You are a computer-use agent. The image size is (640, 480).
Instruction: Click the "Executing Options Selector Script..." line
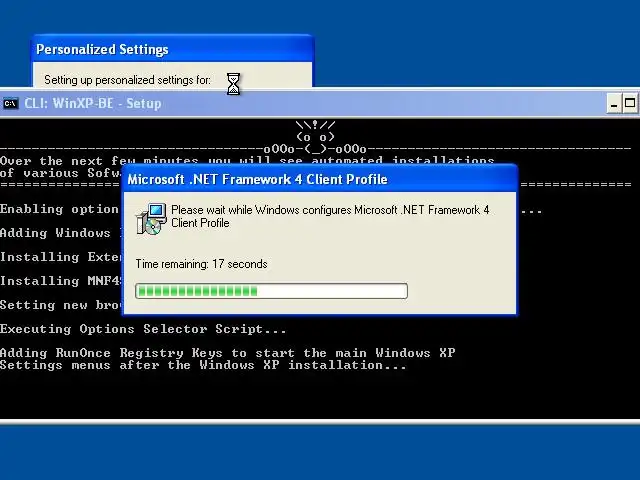[143, 329]
